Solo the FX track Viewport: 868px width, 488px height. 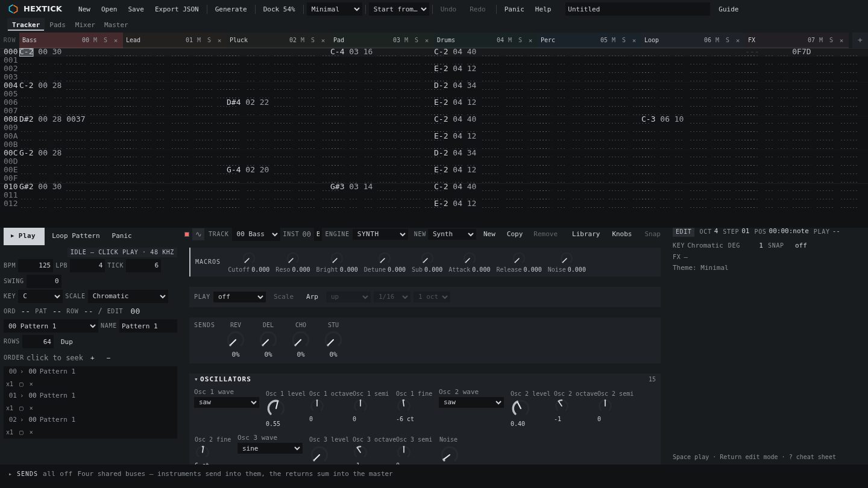[x=831, y=40]
